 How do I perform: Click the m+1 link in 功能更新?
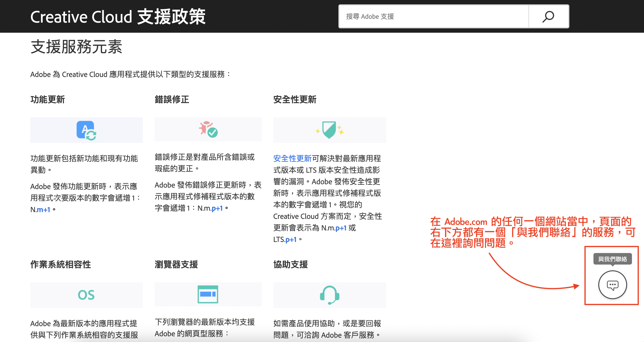click(x=44, y=209)
